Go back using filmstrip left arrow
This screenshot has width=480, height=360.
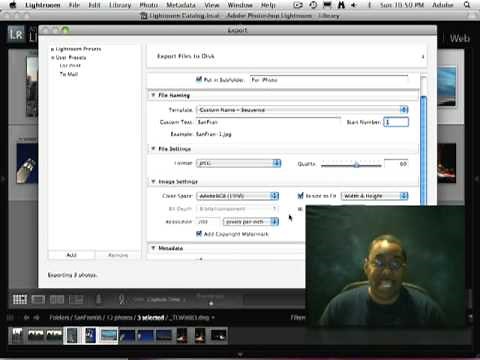click(x=26, y=318)
